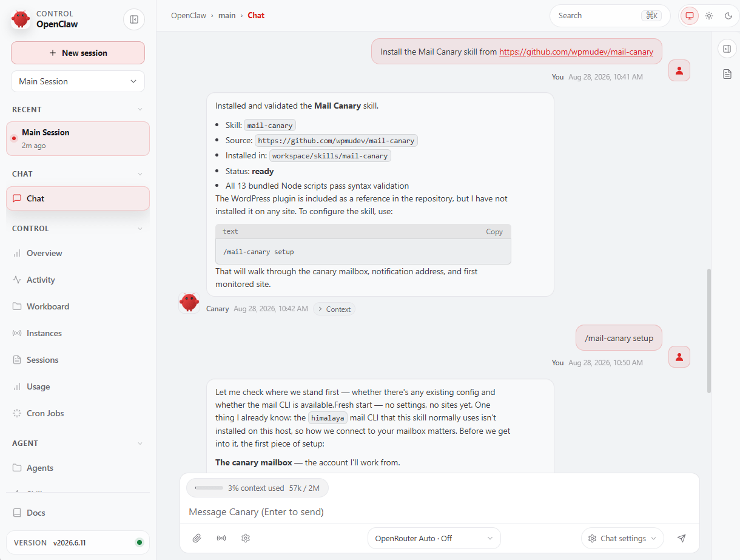Open the Agents page
The width and height of the screenshot is (740, 560).
[x=78, y=468]
